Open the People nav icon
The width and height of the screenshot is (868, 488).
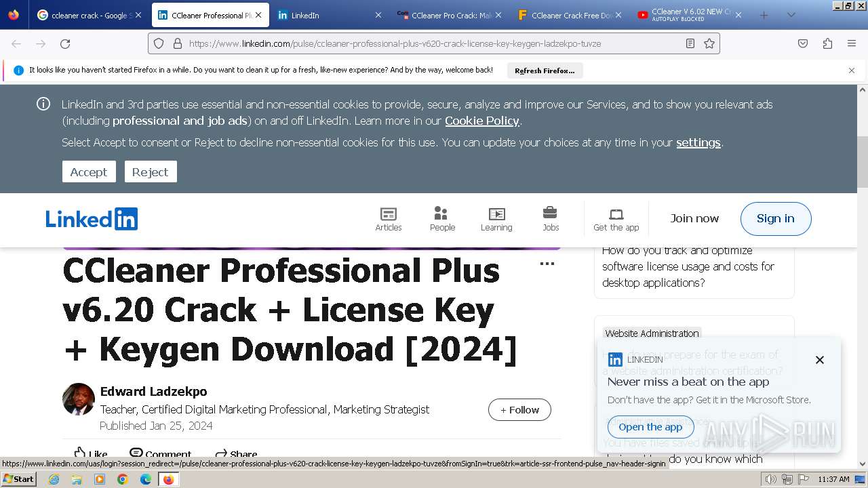coord(442,219)
